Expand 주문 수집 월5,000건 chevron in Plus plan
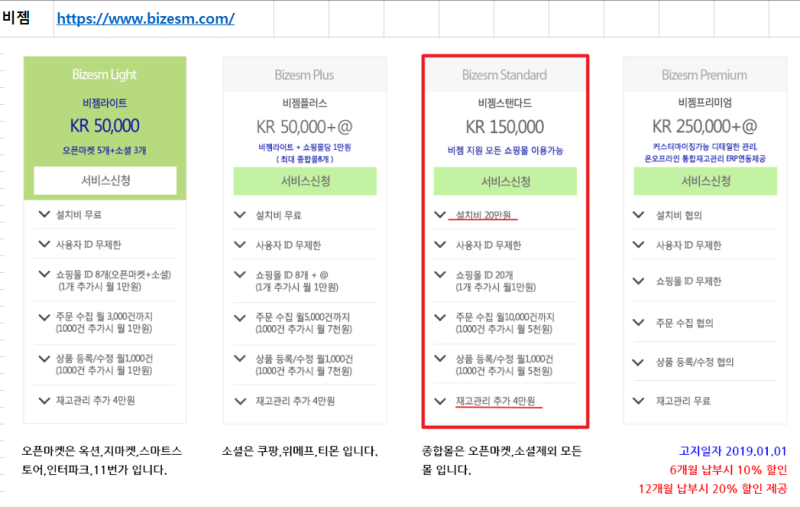800x507 pixels. point(240,317)
